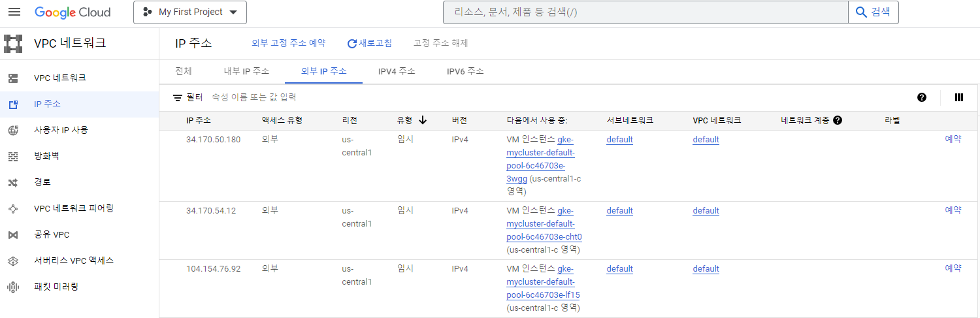Switch to the IPV6 주소 tab
The image size is (980, 318).
coord(465,71)
